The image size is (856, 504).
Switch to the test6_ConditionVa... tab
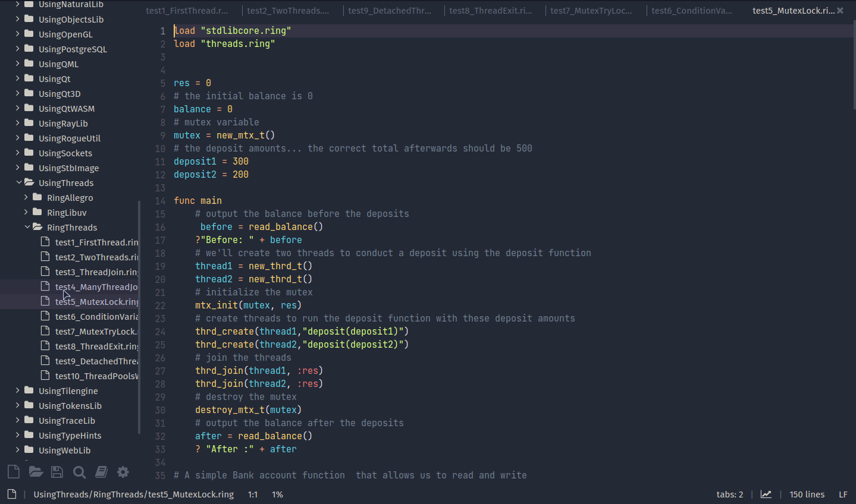(691, 11)
